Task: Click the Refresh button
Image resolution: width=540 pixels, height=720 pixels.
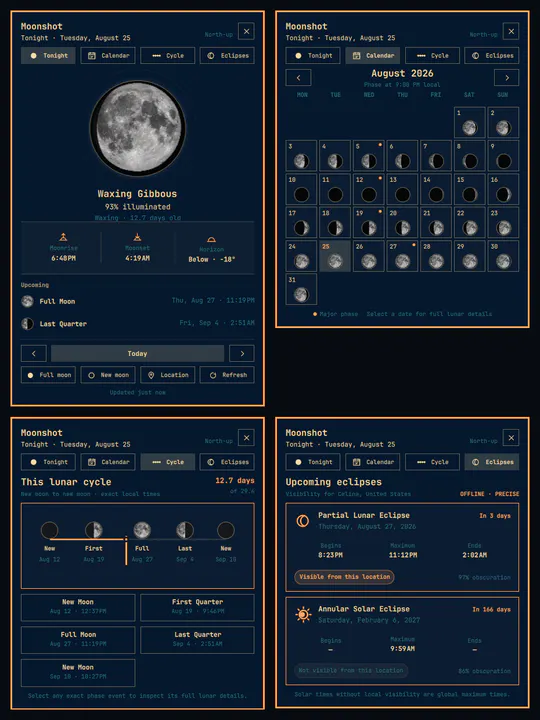Action: pos(227,375)
